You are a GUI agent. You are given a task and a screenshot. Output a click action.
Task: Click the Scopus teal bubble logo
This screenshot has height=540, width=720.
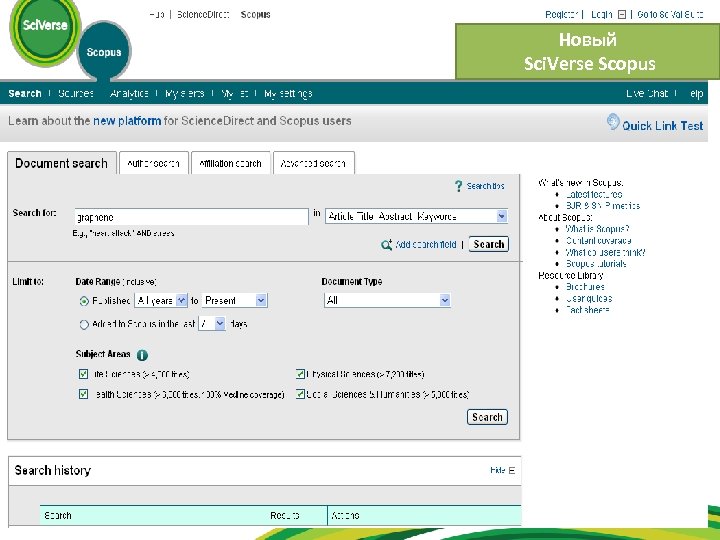pos(104,51)
